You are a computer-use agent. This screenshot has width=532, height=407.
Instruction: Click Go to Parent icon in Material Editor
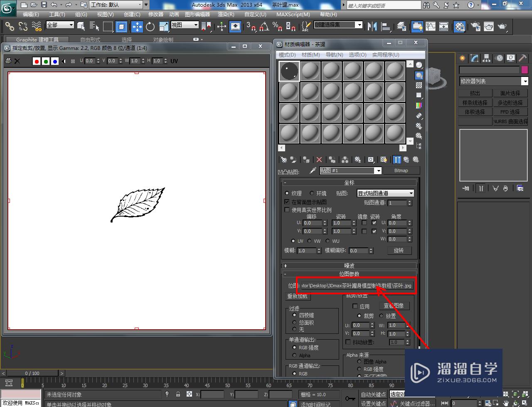(x=406, y=160)
